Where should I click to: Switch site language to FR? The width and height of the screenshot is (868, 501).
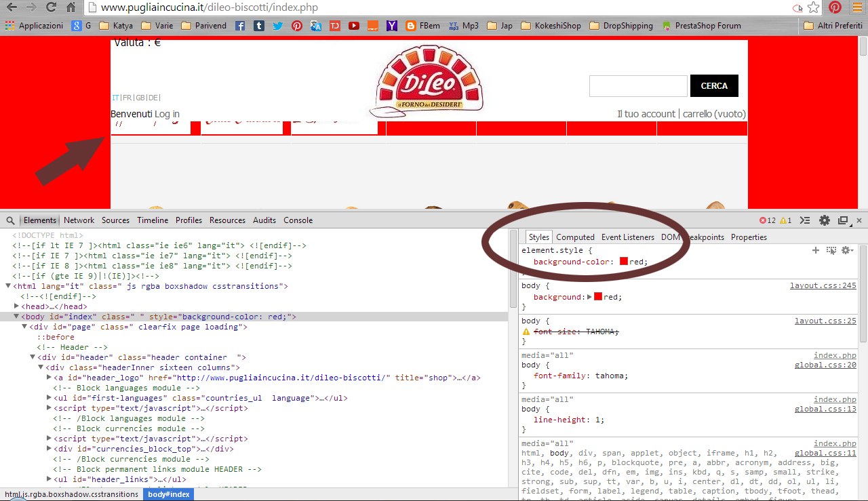click(x=127, y=98)
